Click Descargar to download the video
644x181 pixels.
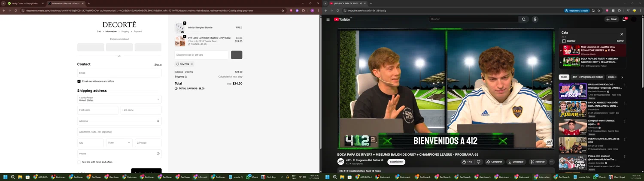click(x=516, y=162)
